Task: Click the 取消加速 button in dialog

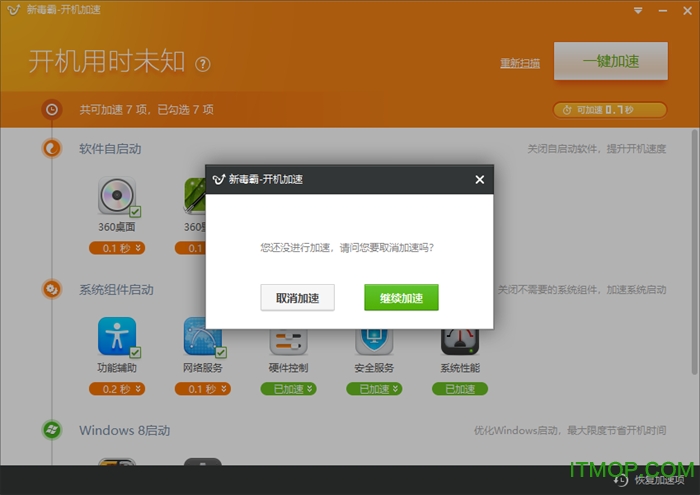Action: coord(297,297)
